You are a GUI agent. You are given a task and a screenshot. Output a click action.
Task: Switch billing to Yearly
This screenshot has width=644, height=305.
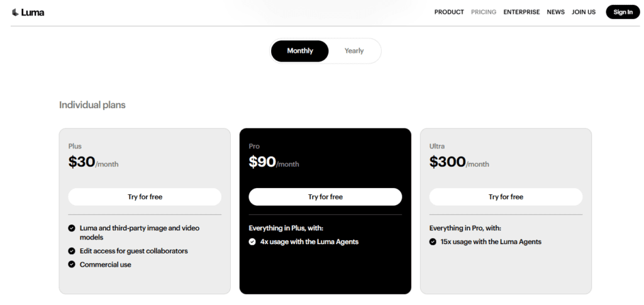[354, 51]
